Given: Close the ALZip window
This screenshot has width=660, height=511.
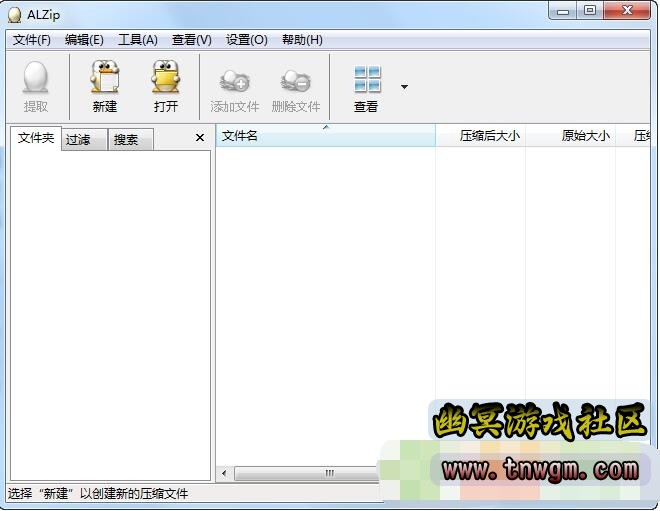Looking at the screenshot, I should tap(627, 11).
